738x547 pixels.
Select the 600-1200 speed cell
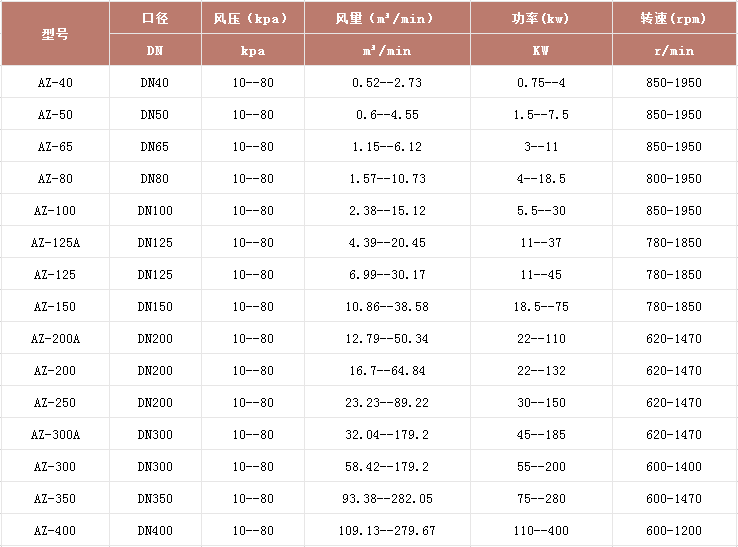[673, 531]
